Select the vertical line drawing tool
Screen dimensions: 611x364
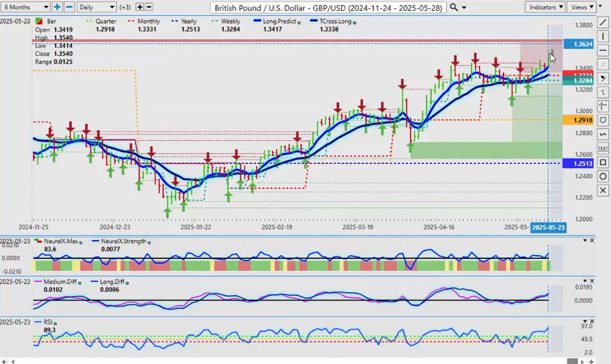point(603,36)
